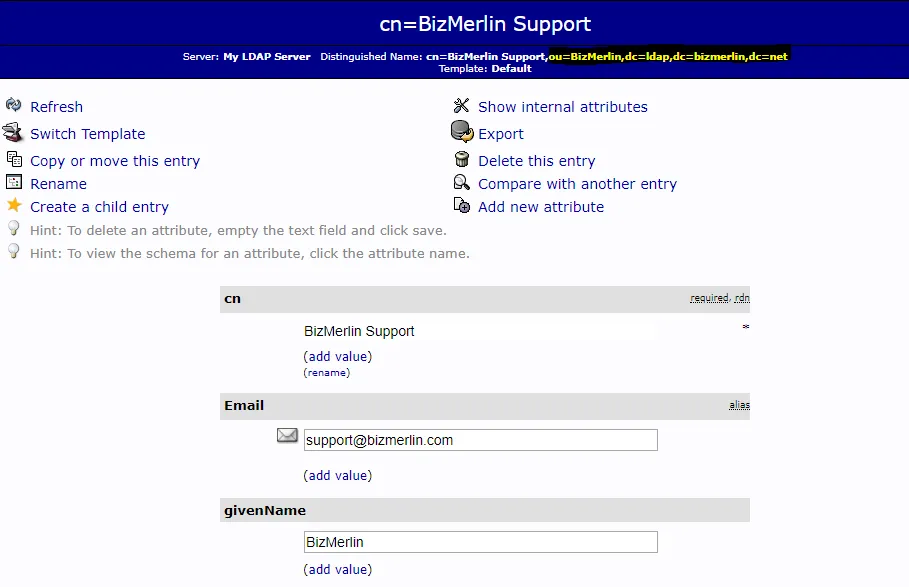Click the envelope icon beside the email field
Screen dimensions: 909x587
pyautogui.click(x=287, y=435)
